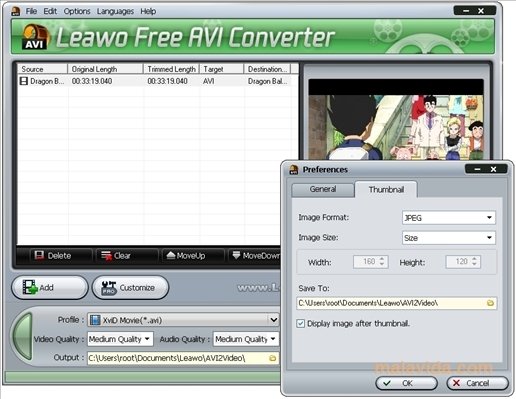Viewport: 516px width, 399px height.
Task: Expand the Profile XviD Movie dropdown
Action: 183,320
